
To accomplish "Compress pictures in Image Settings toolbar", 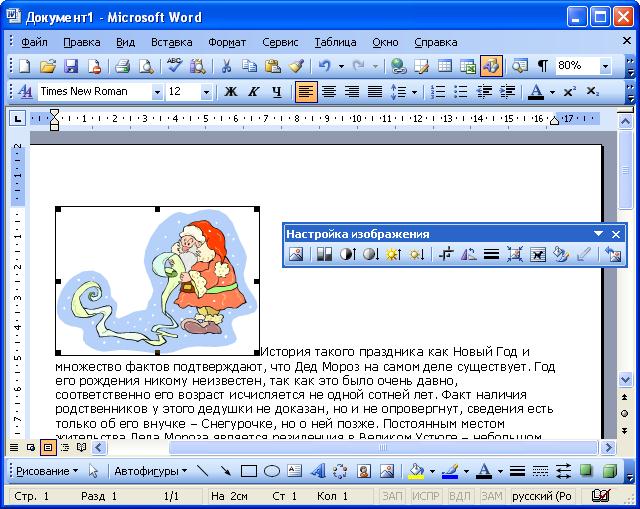I will (x=514, y=255).
